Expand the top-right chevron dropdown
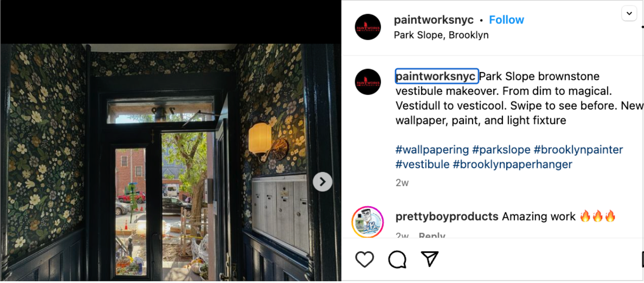Image resolution: width=644 pixels, height=283 pixels. pyautogui.click(x=629, y=13)
